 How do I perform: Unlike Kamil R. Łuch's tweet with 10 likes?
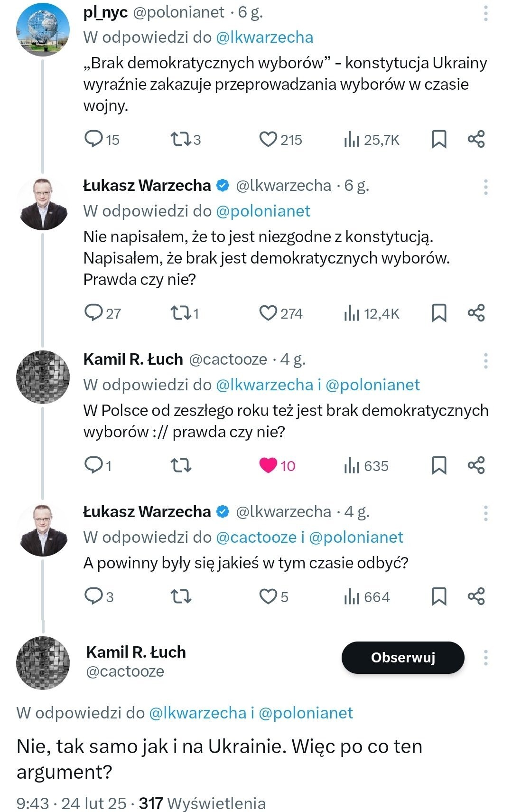(268, 465)
